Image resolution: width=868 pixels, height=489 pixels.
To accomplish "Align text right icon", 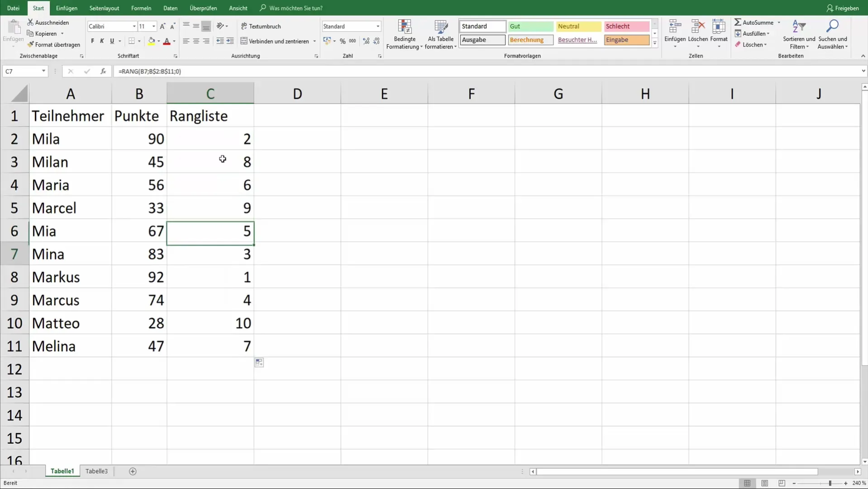I will [x=206, y=41].
